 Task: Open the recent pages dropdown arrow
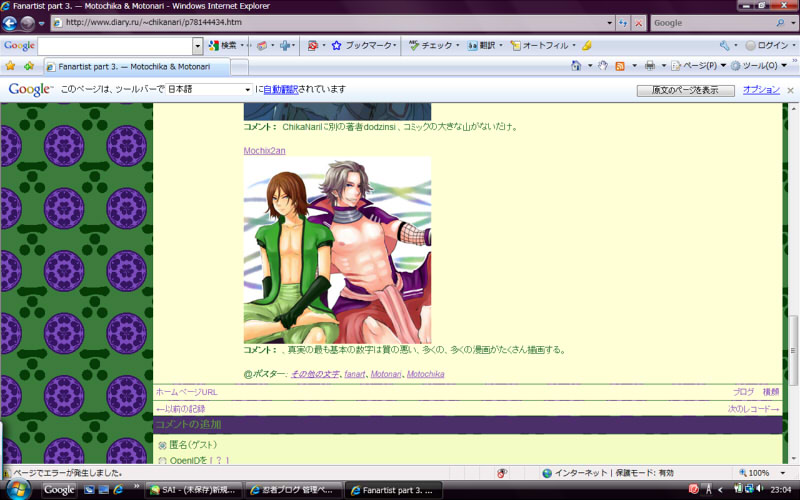click(x=42, y=23)
